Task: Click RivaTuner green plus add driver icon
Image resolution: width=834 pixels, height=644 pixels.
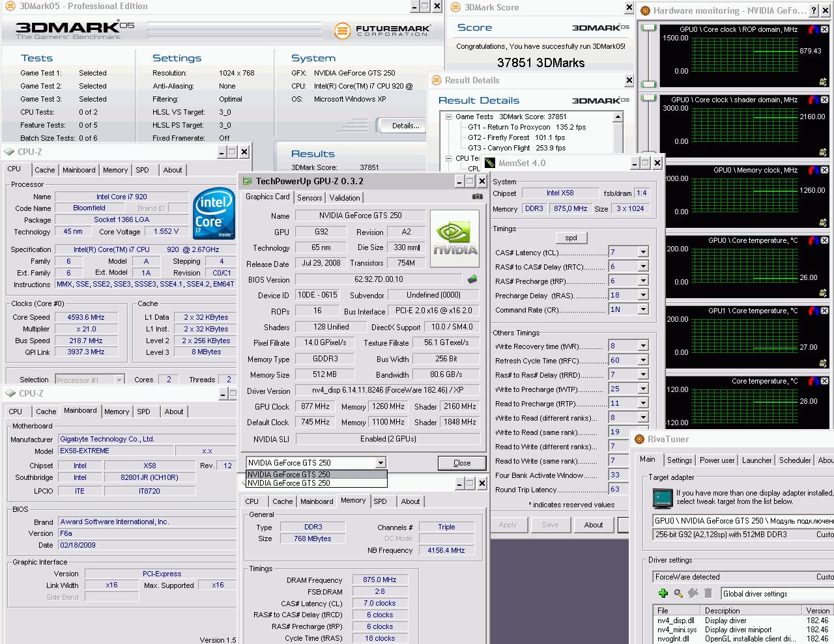Action: click(x=663, y=593)
